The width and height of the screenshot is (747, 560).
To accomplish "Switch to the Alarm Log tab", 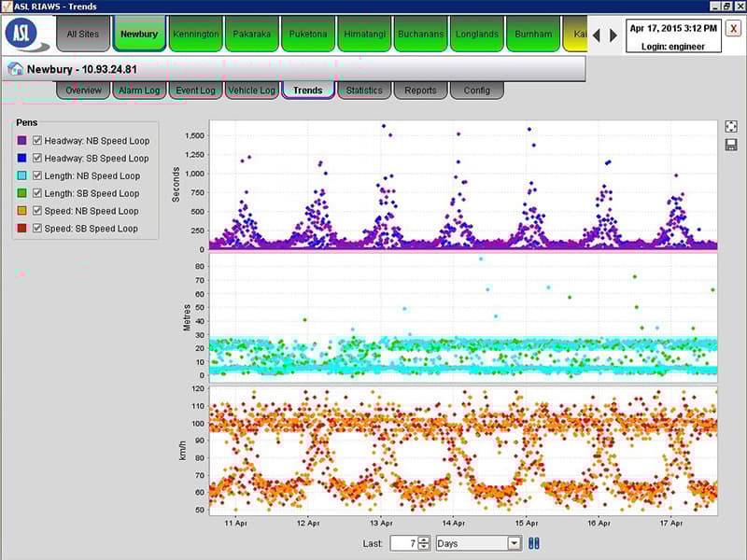I will click(x=140, y=91).
